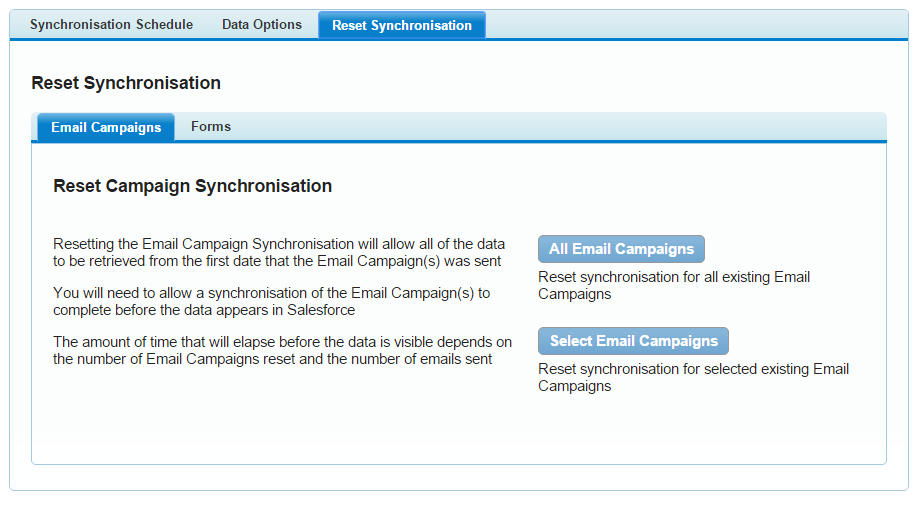Click the word 'Campaigns' below All Email Campaigns description
Screen dimensions: 920x510
(574, 294)
